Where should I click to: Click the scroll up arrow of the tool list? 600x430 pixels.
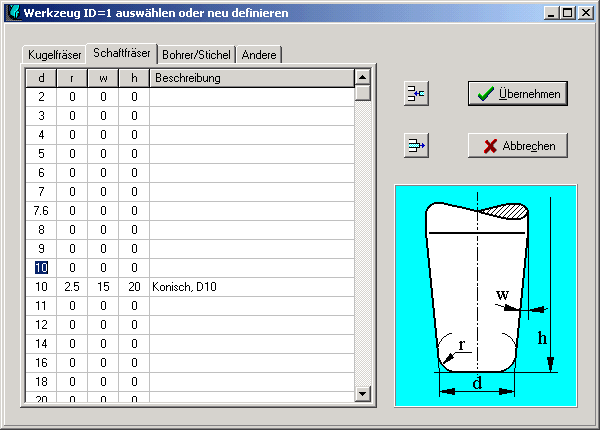pos(363,77)
